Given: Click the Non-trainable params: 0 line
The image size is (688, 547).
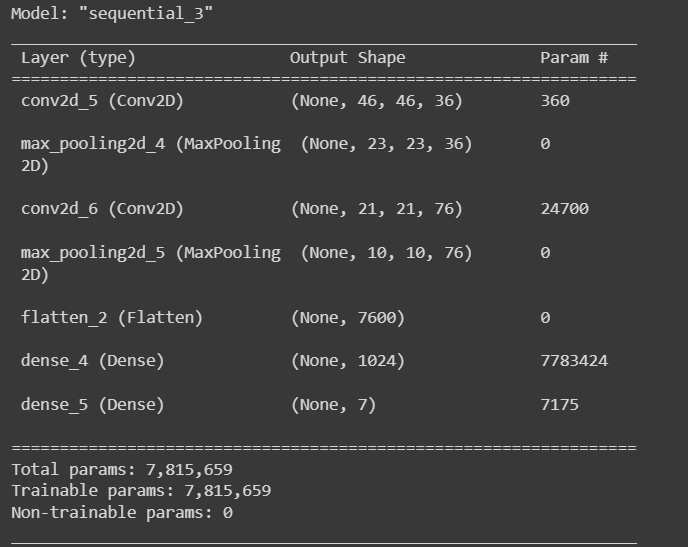Looking at the screenshot, I should pos(122,512).
